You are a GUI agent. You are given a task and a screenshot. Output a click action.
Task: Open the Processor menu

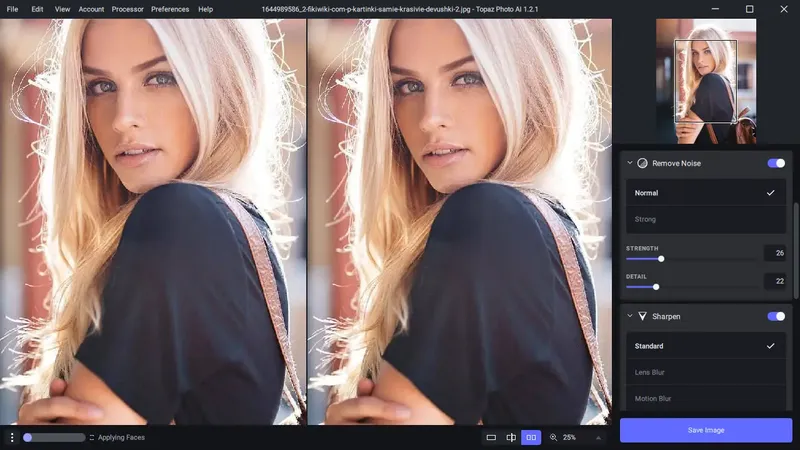coord(128,9)
